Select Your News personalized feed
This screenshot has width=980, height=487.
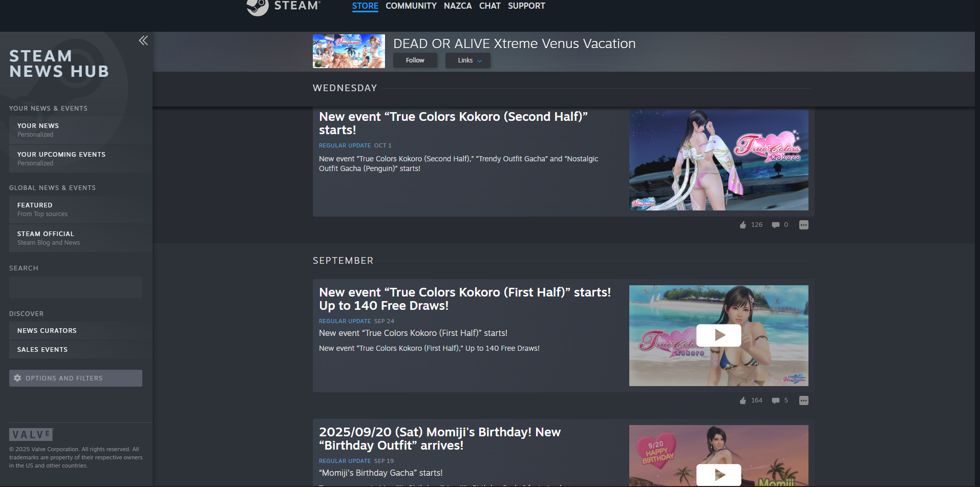click(81, 130)
